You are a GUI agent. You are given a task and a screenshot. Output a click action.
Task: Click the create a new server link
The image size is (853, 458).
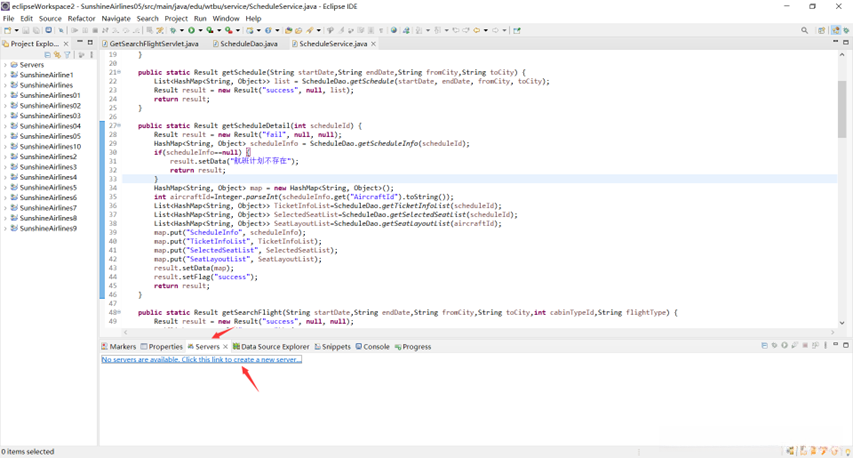click(x=201, y=360)
